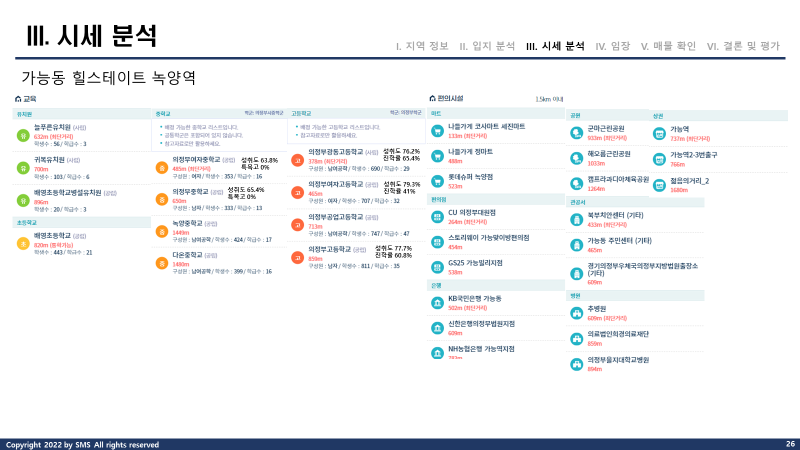Click the orange icon beside 의정부여자중학교
The height and width of the screenshot is (450, 800).
tap(162, 168)
